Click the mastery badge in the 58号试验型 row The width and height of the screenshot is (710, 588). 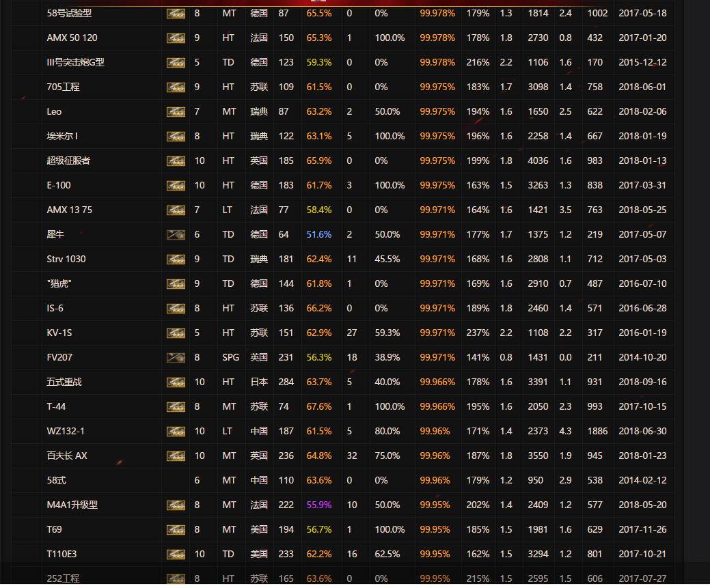(176, 14)
